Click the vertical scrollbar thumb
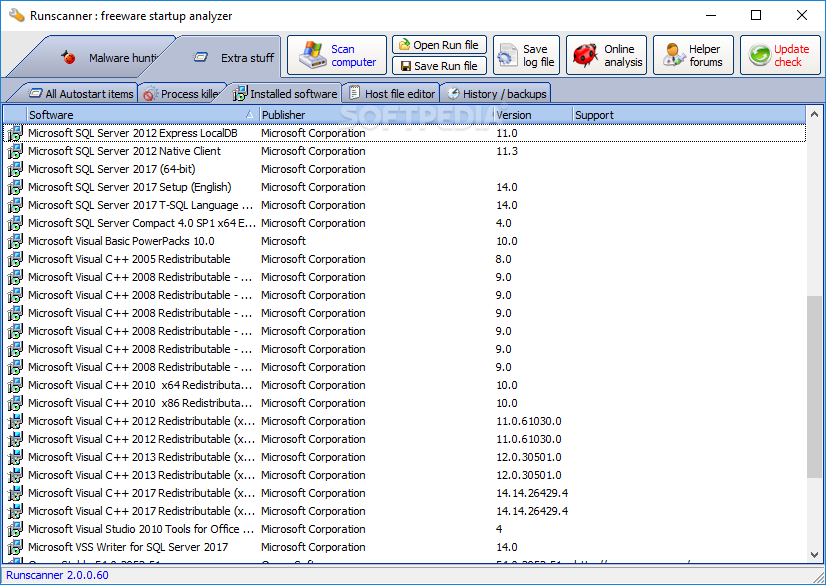Screen dimensions: 826x585 click(x=814, y=387)
